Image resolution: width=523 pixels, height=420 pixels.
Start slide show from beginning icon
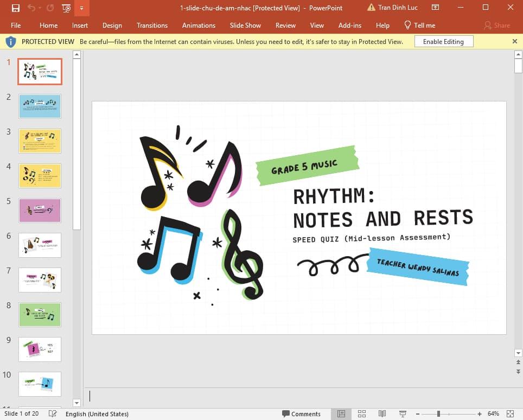66,8
